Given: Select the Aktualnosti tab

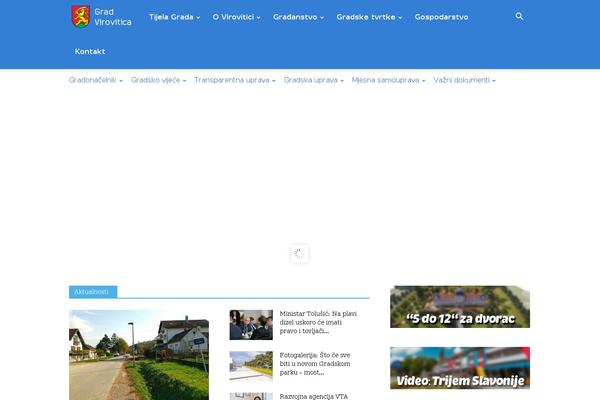Looking at the screenshot, I should [93, 292].
